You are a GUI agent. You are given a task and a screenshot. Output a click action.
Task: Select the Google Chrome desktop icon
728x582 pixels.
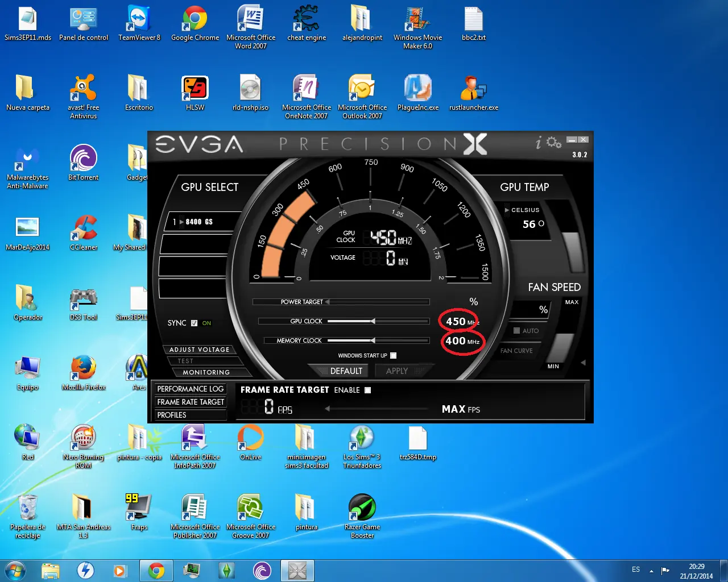195,24
